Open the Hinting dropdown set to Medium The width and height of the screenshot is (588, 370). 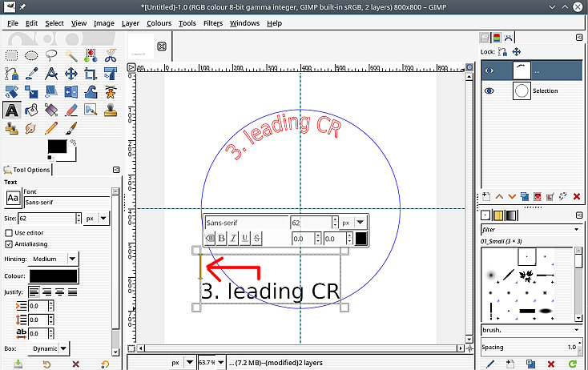pyautogui.click(x=54, y=259)
